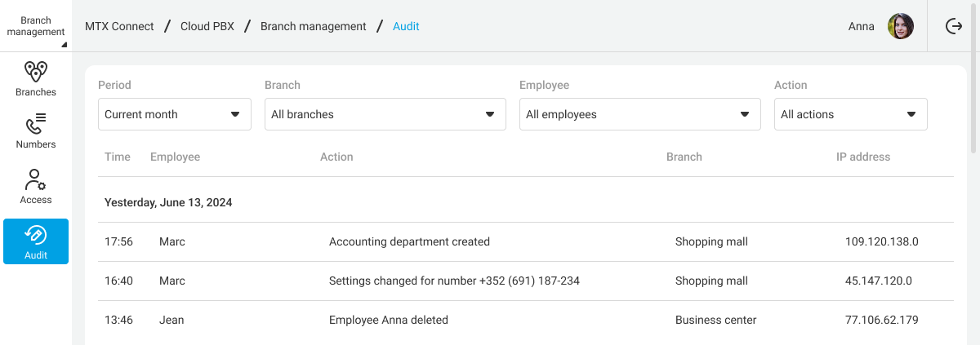Viewport: 980px width, 345px height.
Task: Select the Settings changed for number row
Action: (x=454, y=281)
